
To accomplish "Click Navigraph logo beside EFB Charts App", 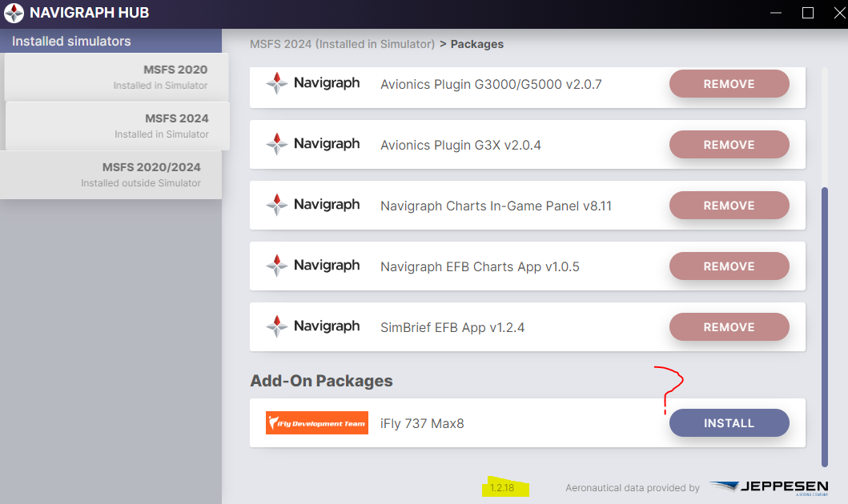I will tap(312, 266).
